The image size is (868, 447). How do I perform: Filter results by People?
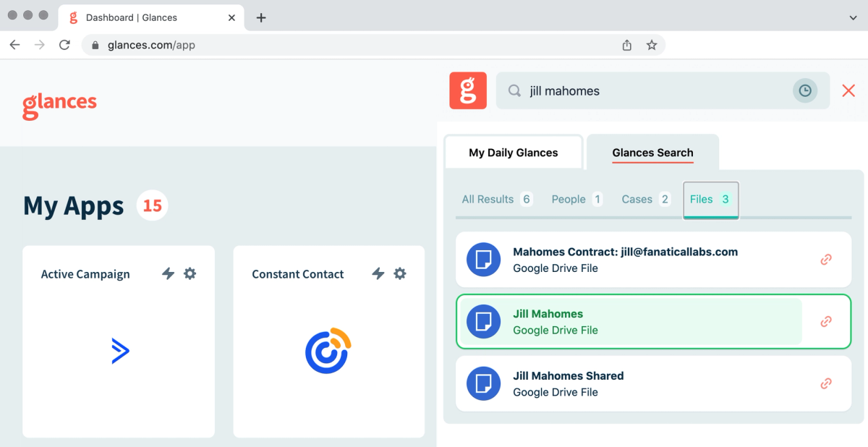click(576, 199)
